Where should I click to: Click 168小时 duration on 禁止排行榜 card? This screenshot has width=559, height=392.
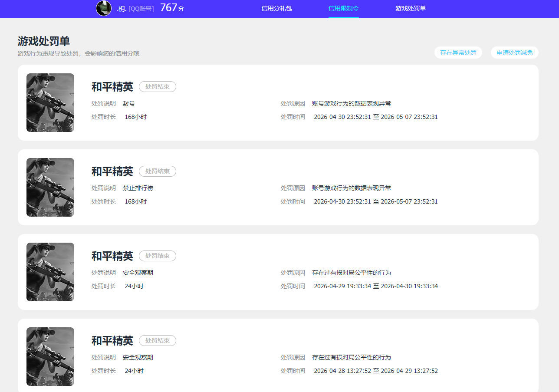click(136, 201)
